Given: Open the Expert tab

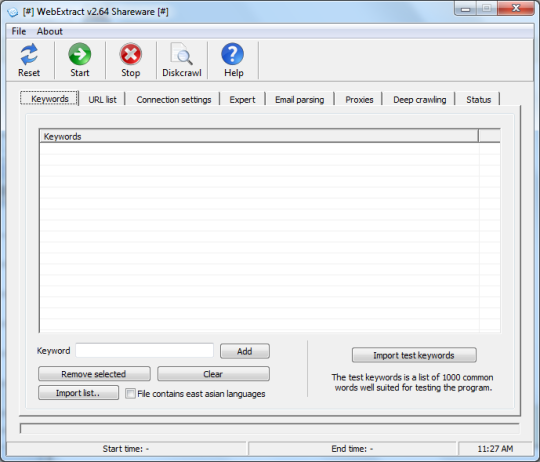Looking at the screenshot, I should [242, 99].
